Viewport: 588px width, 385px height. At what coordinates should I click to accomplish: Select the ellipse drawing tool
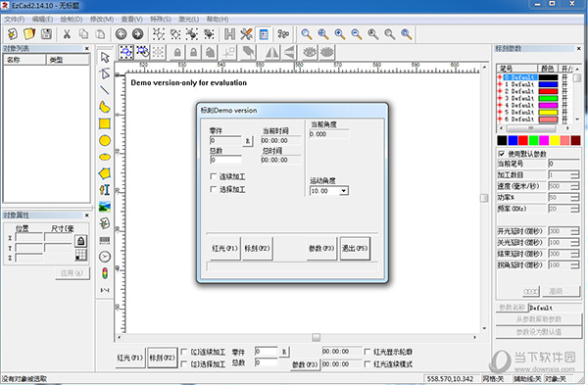tap(105, 157)
